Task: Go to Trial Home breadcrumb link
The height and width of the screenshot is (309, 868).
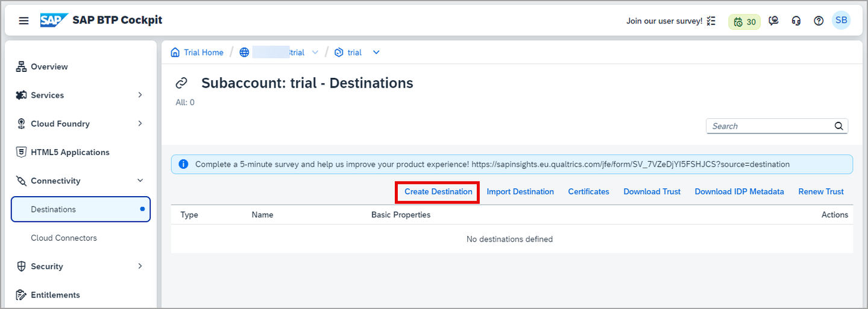Action: click(x=204, y=53)
